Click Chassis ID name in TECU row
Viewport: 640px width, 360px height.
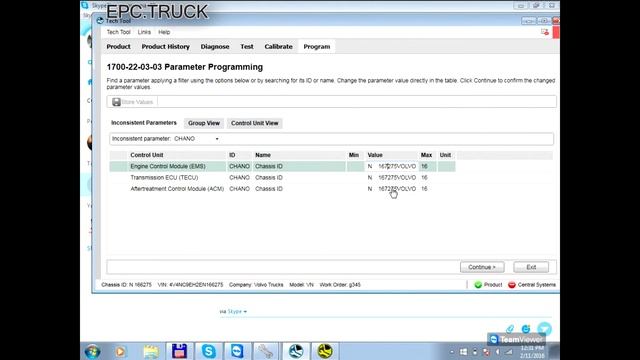click(x=269, y=178)
